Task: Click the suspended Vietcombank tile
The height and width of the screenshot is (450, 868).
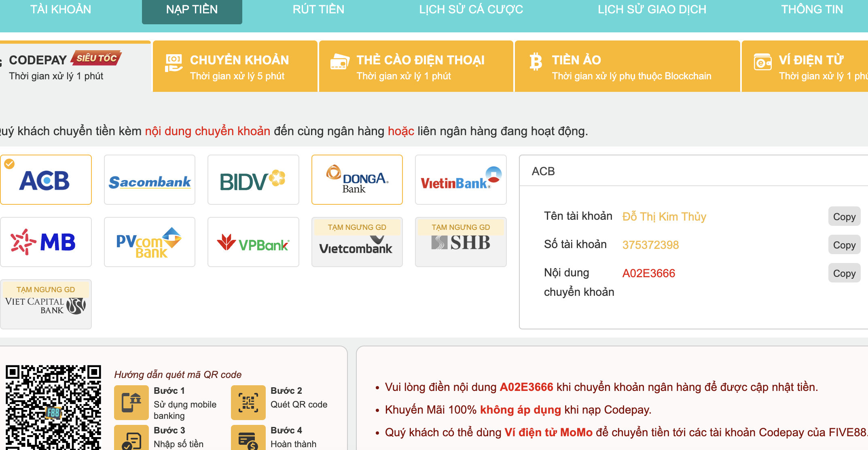Action: 357,242
